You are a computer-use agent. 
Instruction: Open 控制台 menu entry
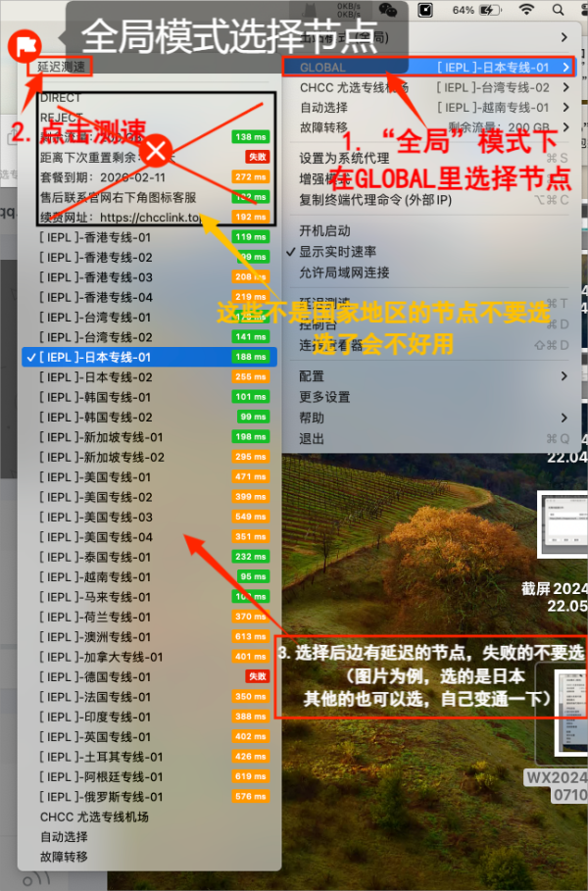[x=429, y=324]
